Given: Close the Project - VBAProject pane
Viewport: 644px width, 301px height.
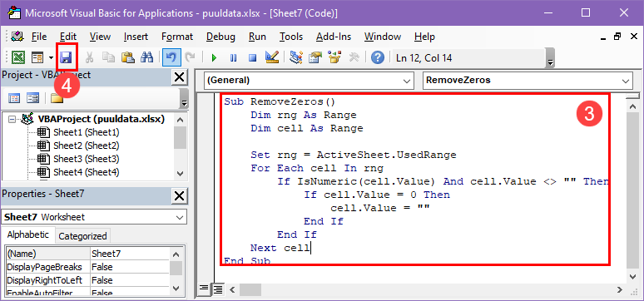Looking at the screenshot, I should tap(179, 76).
